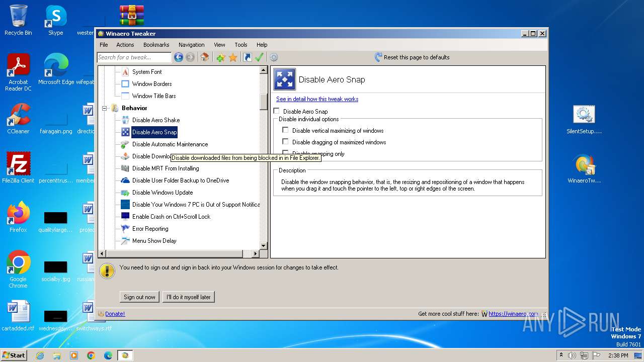The image size is (644, 362).
Task: Click the System Font tree icon
Action: [125, 72]
